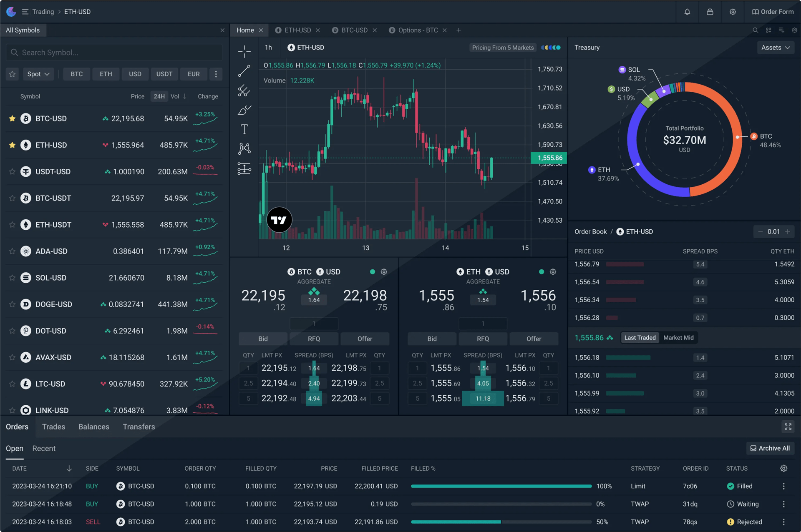The image size is (801, 532).
Task: Open Pricing From 5 Markets selector
Action: coord(503,48)
